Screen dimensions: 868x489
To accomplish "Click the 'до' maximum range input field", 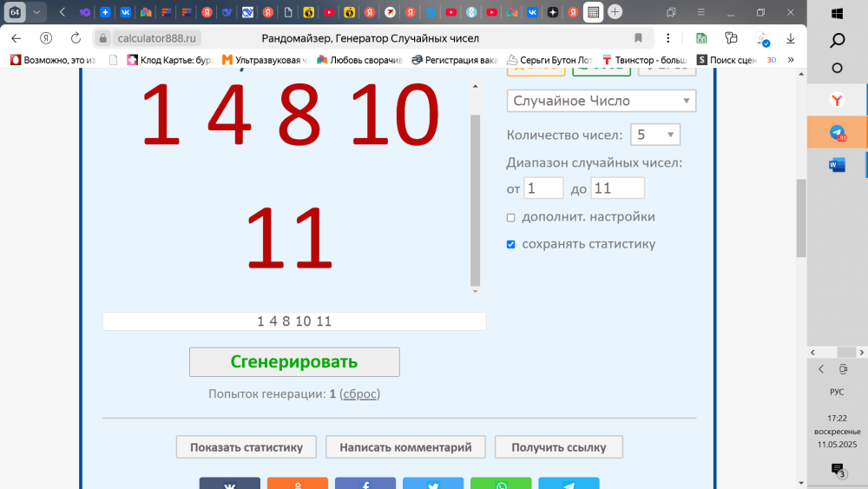I will 617,188.
